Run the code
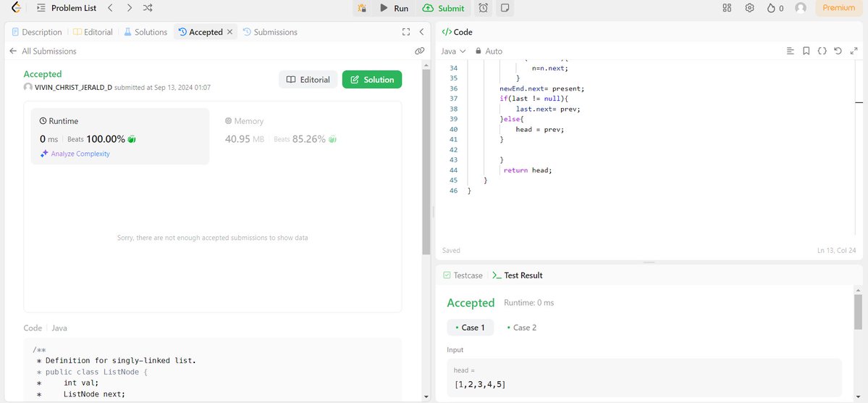 coord(394,8)
